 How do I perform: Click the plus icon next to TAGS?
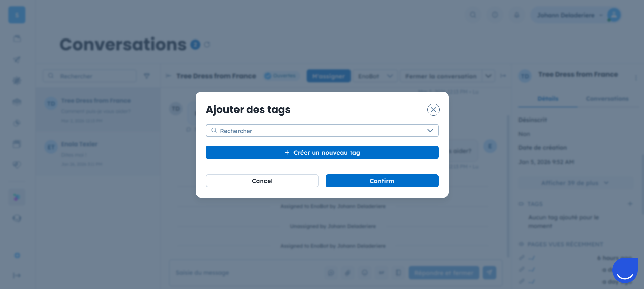pyautogui.click(x=630, y=204)
